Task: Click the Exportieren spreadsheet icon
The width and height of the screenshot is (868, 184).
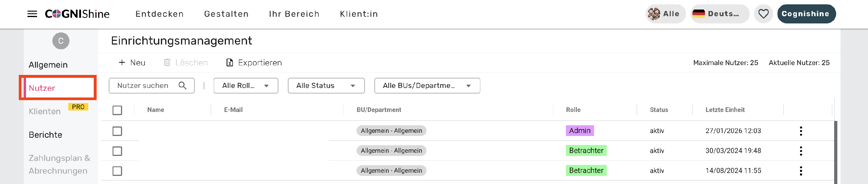Action: pyautogui.click(x=229, y=63)
